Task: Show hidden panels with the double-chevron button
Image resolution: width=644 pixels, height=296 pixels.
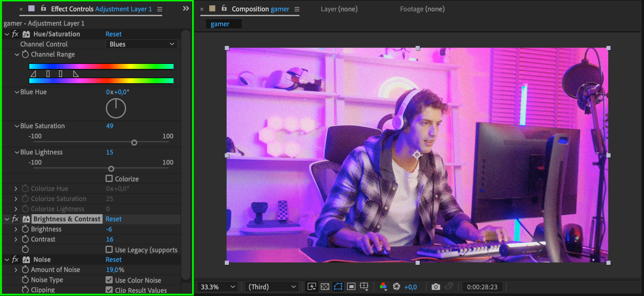Action: pyautogui.click(x=186, y=8)
